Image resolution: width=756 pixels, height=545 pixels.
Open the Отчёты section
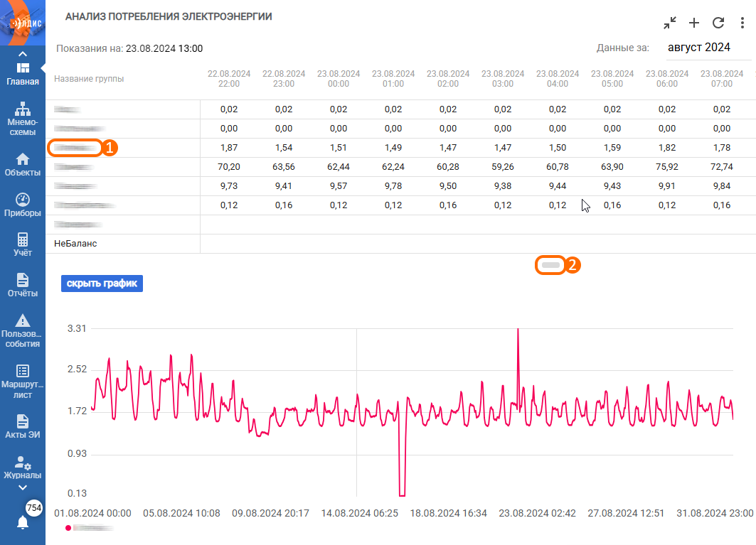(23, 280)
